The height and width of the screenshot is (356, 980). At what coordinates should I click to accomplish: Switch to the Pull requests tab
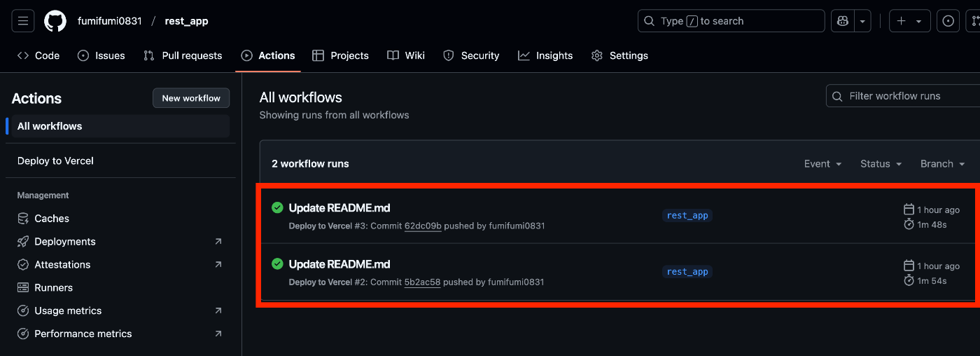pos(183,55)
